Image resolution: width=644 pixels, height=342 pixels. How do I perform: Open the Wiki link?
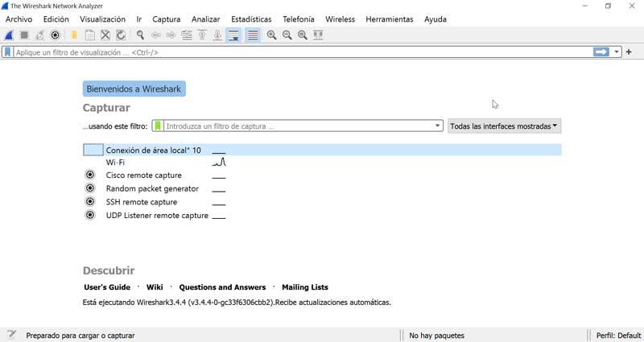[x=155, y=287]
